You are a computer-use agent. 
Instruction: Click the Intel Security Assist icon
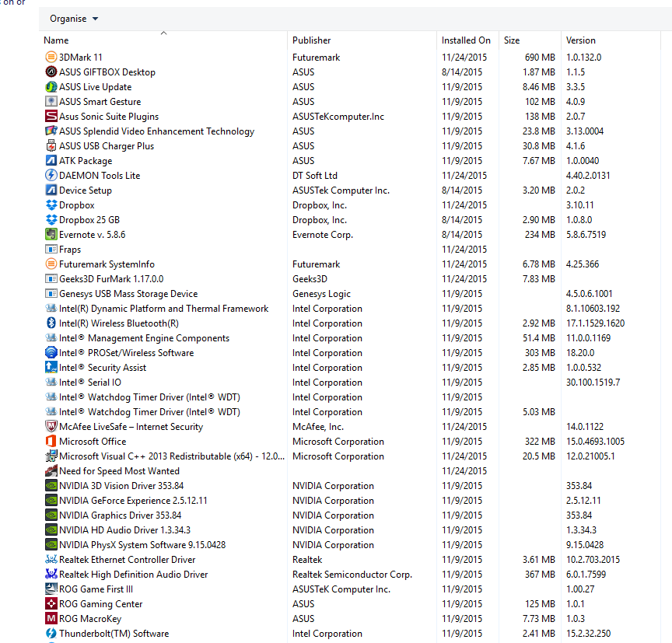click(x=51, y=368)
